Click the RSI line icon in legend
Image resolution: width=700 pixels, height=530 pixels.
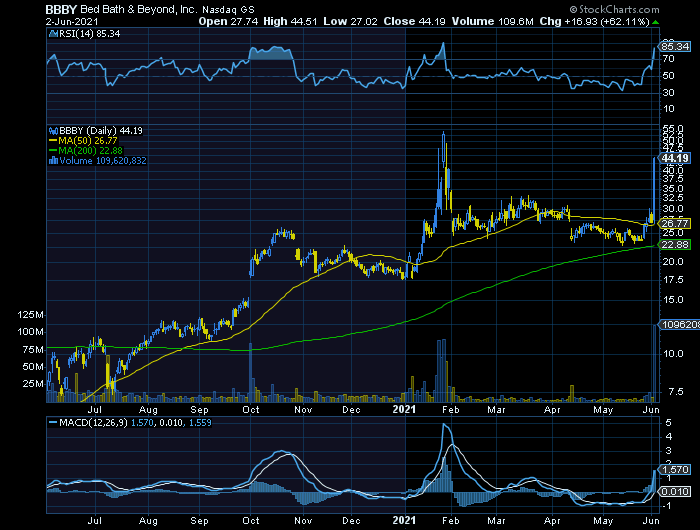pos(53,33)
